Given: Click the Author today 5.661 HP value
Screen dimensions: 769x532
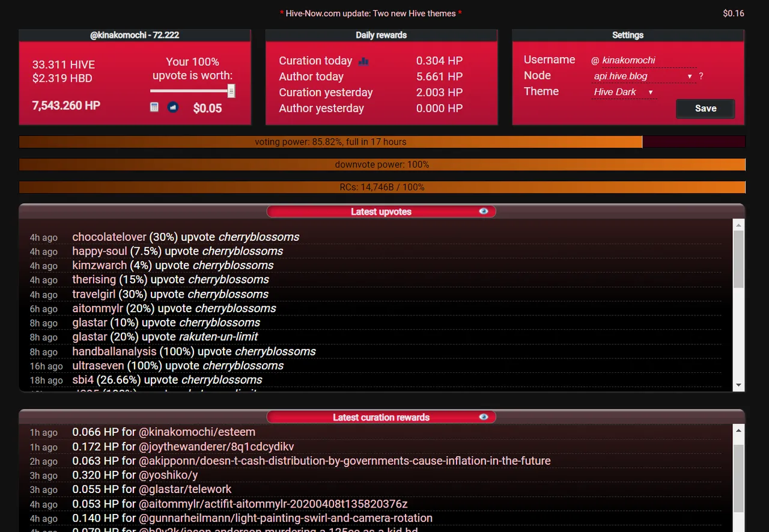Looking at the screenshot, I should [x=439, y=76].
